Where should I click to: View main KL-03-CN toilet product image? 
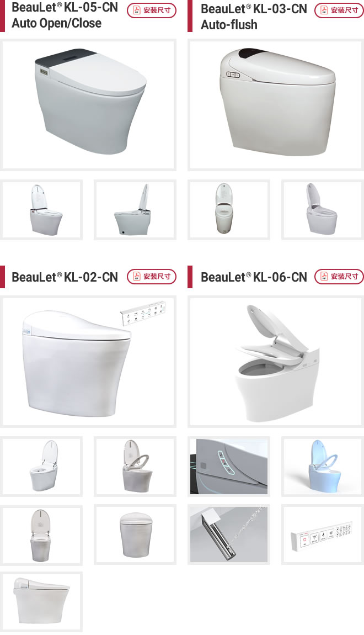coord(276,105)
